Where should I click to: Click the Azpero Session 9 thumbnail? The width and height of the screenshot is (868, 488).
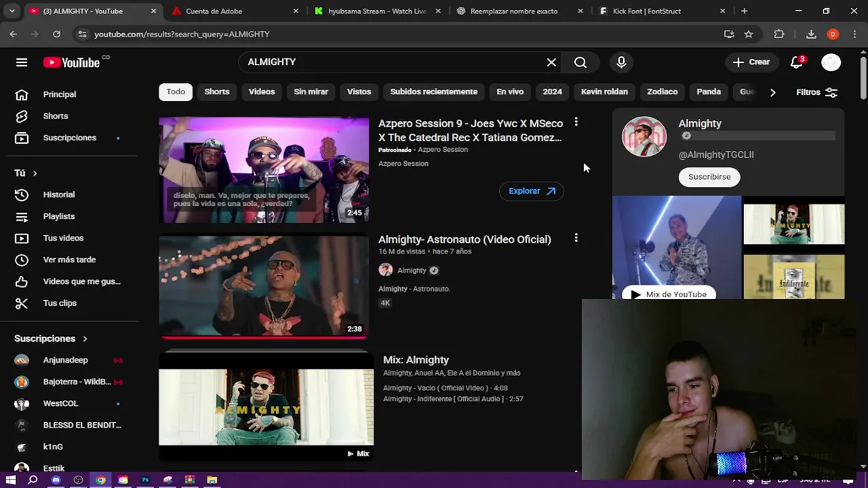click(264, 170)
